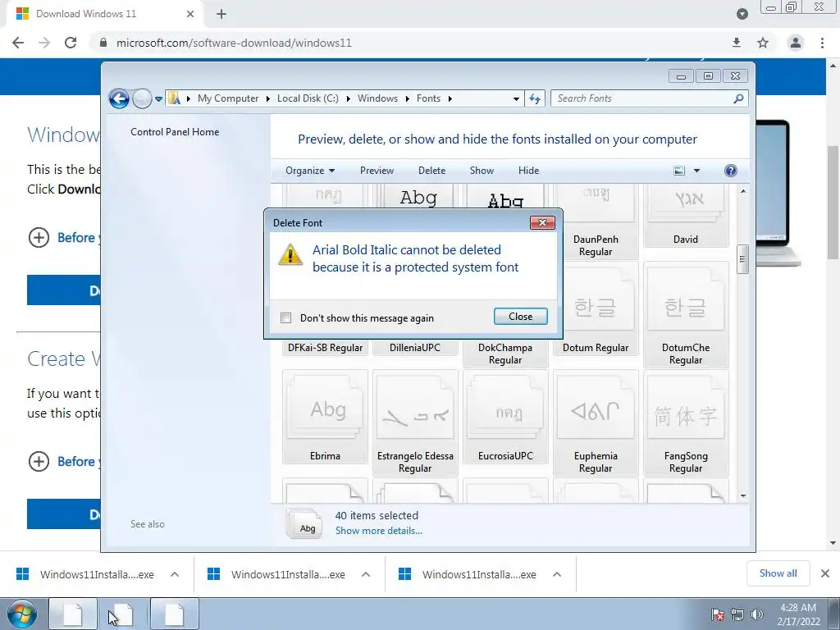Image resolution: width=840 pixels, height=630 pixels.
Task: Expand options for third Windows11Installa download
Action: click(x=557, y=575)
